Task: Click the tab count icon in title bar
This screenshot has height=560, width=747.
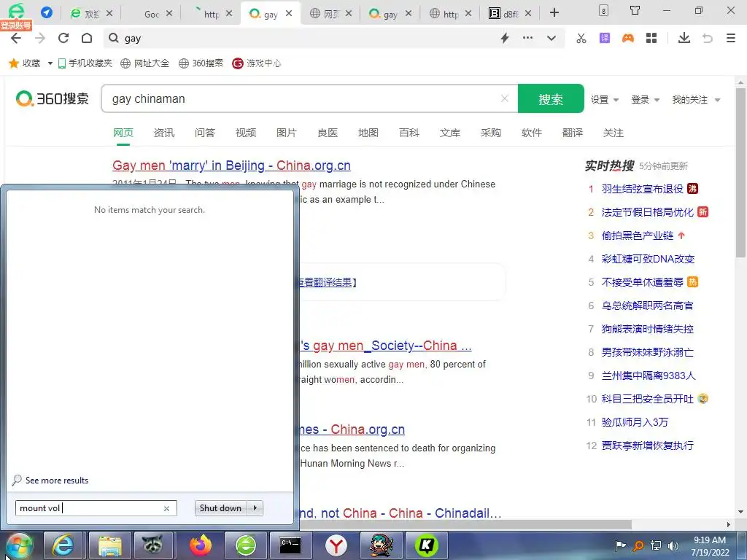Action: pyautogui.click(x=603, y=10)
